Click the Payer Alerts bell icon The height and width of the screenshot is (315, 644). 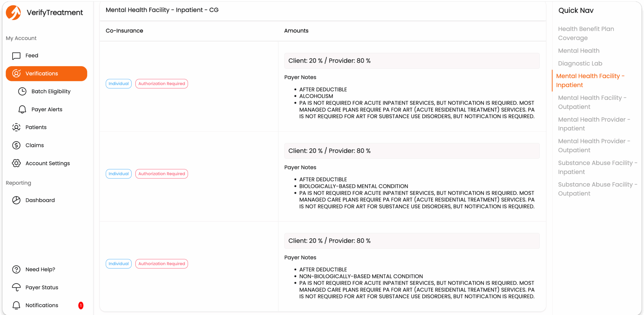(22, 110)
